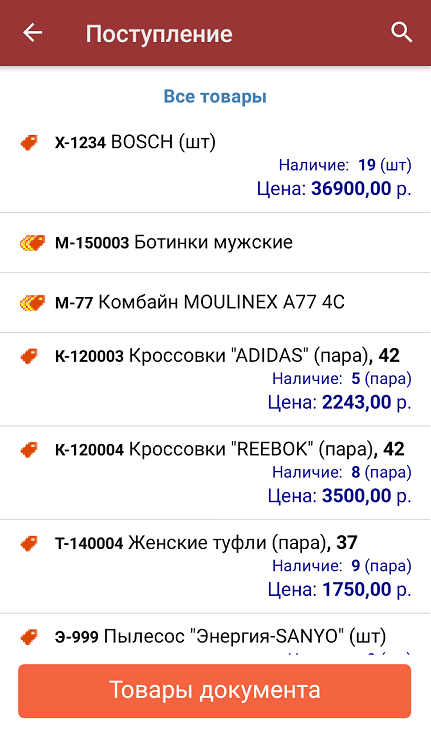The width and height of the screenshot is (431, 738).
Task: Click the multi-tag icon beside Ботинки мужские
Action: point(32,243)
